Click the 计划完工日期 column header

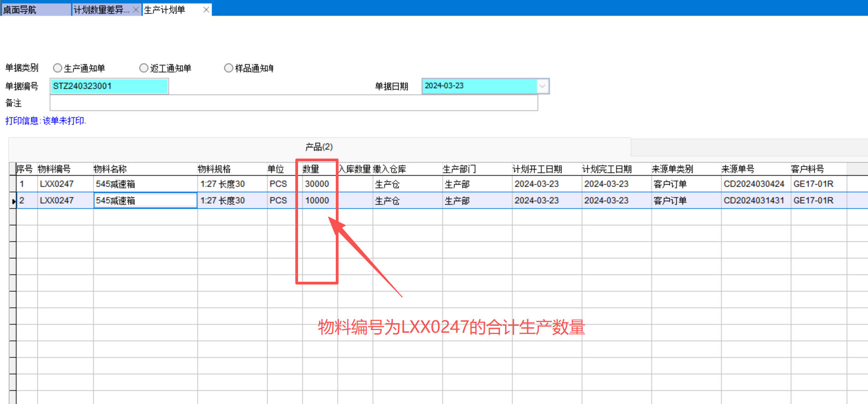coord(607,169)
